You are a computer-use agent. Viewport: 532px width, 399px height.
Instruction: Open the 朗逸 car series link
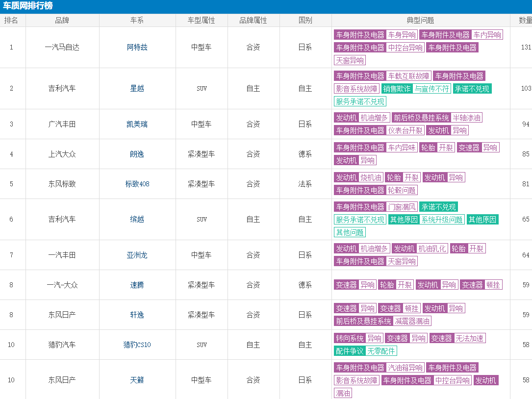[137, 154]
